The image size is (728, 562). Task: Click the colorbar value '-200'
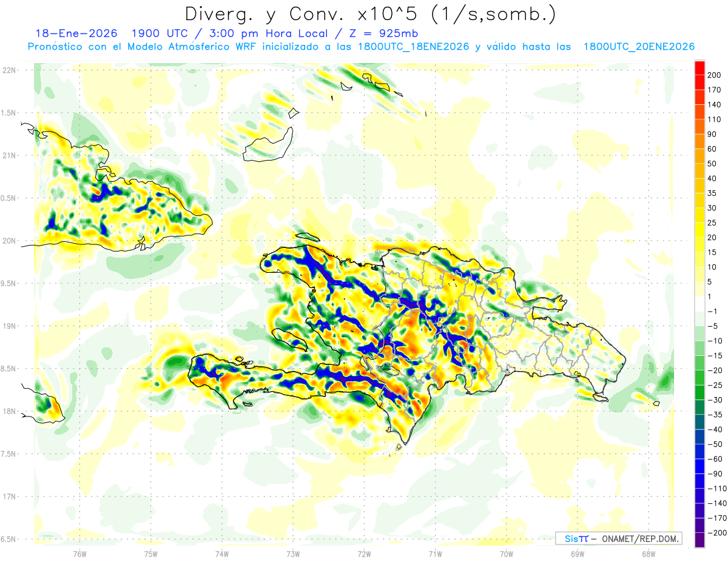pos(717,532)
